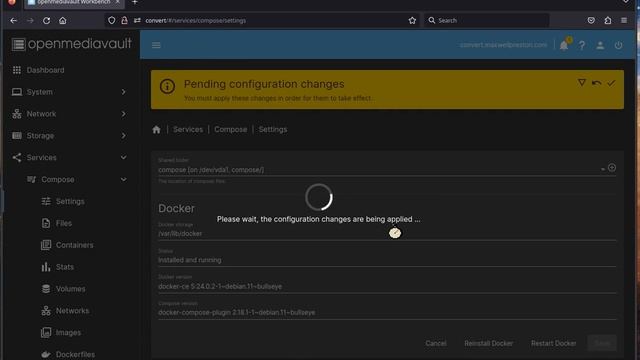
Task: Go forward with browser forward arrow
Action: [x=30, y=20]
